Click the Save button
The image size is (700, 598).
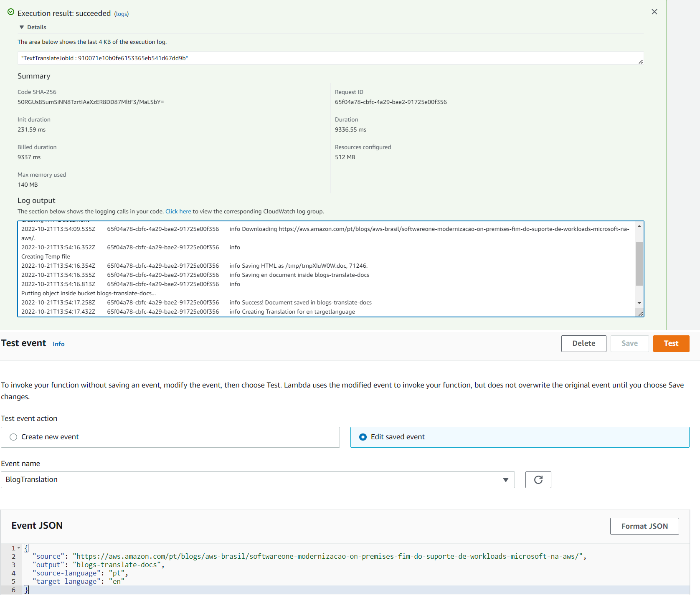[629, 343]
